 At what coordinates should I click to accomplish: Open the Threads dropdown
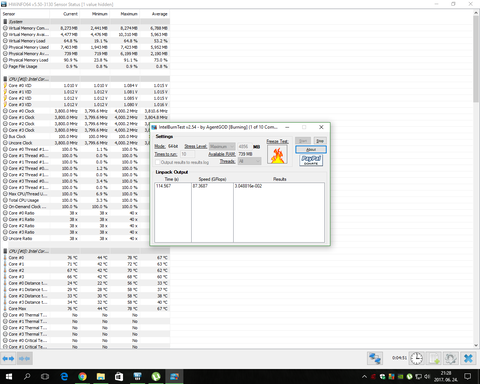click(249, 161)
